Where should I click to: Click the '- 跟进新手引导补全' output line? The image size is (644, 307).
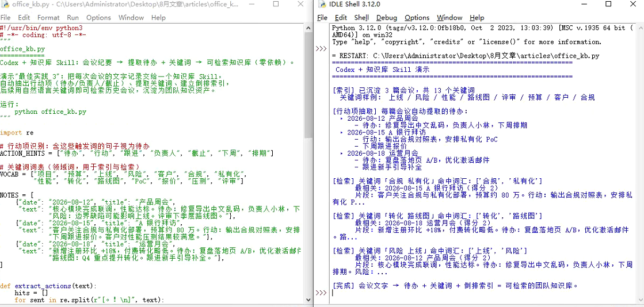388,167
